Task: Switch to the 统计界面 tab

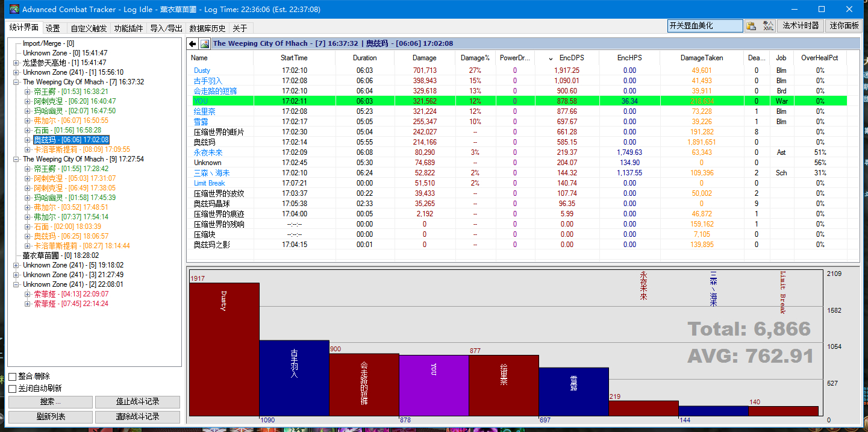Action: pos(24,28)
